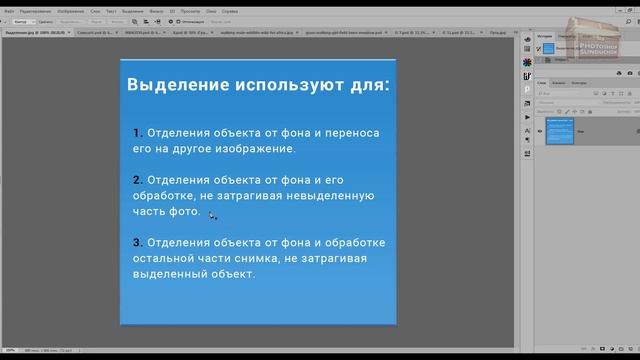Viewport: 640px width, 360px height.
Task: Lock image pixels brush icon
Action: tap(567, 111)
